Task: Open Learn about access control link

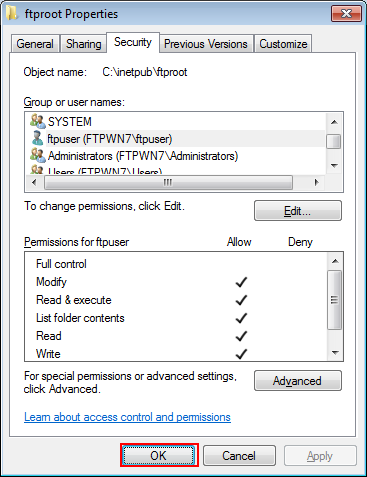Action: click(x=127, y=417)
